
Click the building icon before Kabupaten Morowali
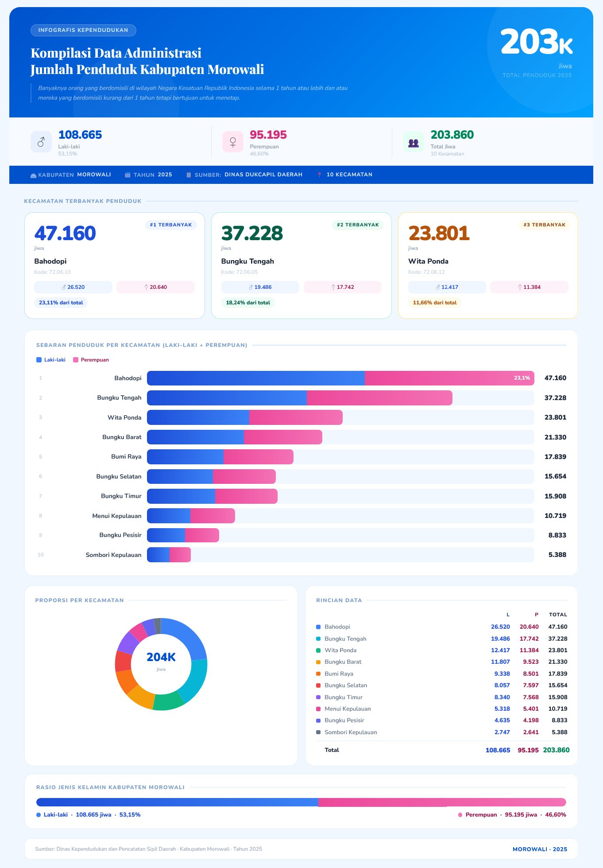(x=33, y=175)
